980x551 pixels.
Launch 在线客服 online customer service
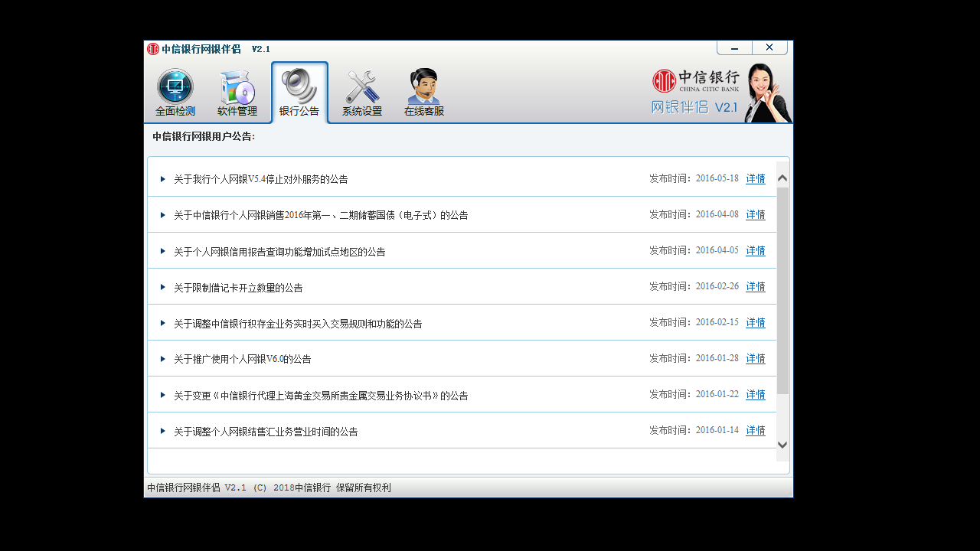423,92
